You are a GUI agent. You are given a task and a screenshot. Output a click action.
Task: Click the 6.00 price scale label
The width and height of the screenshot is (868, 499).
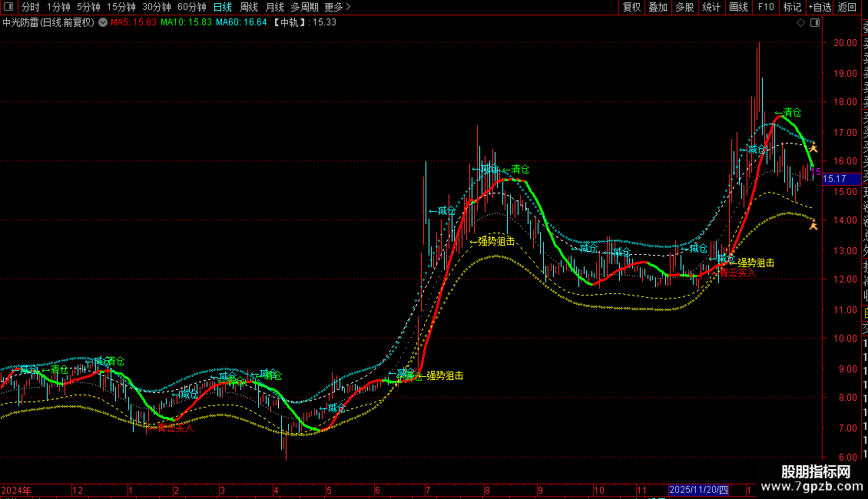(847, 458)
